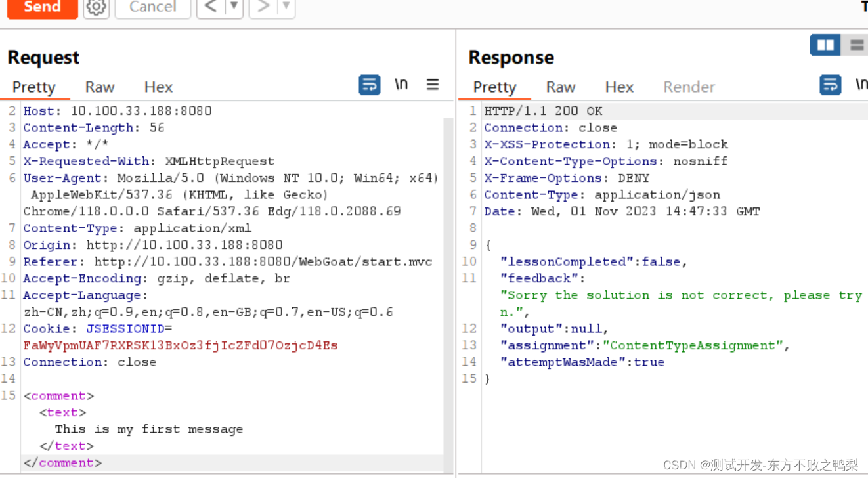Toggle non-printable character display with \n icon
The image size is (868, 478).
(x=401, y=84)
